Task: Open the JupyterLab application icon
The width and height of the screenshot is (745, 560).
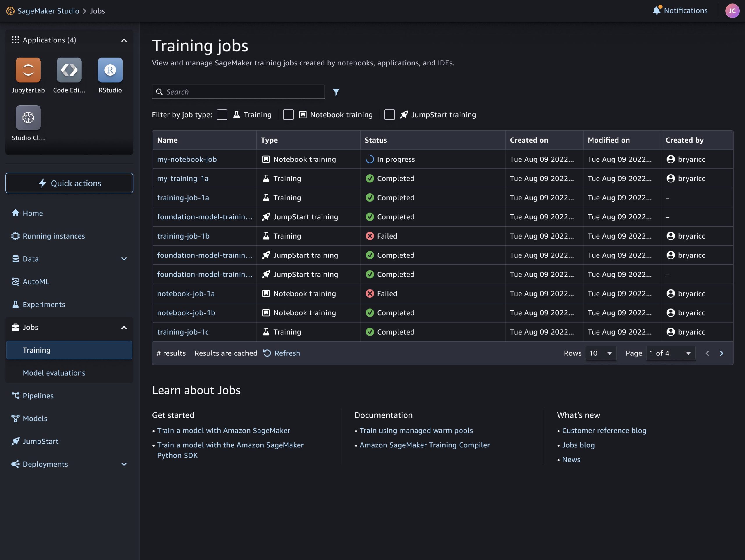Action: click(x=28, y=70)
